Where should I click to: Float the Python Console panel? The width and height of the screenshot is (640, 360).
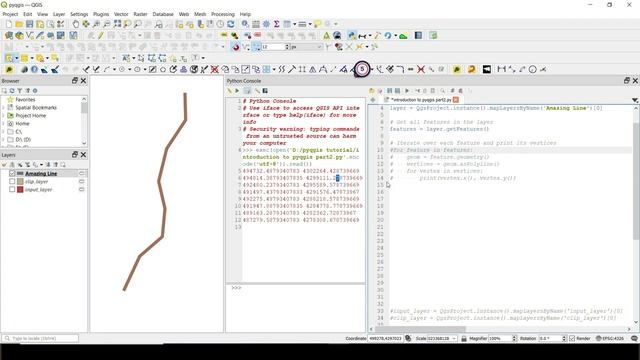[x=627, y=81]
